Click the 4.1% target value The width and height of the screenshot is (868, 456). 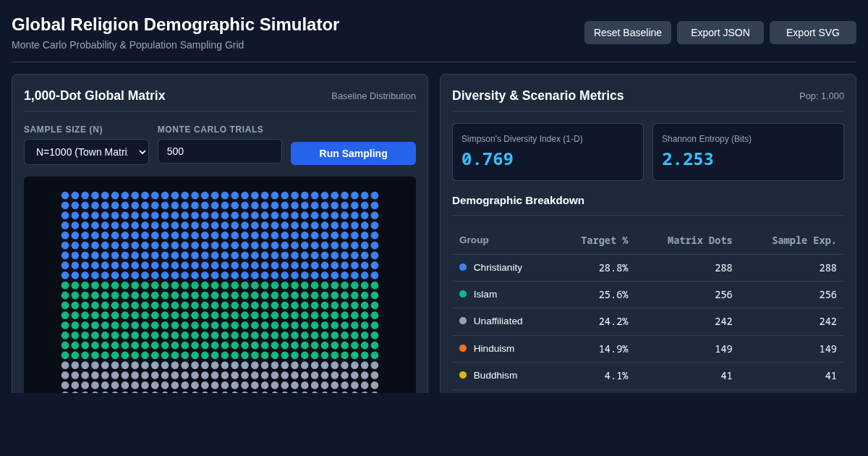616,376
